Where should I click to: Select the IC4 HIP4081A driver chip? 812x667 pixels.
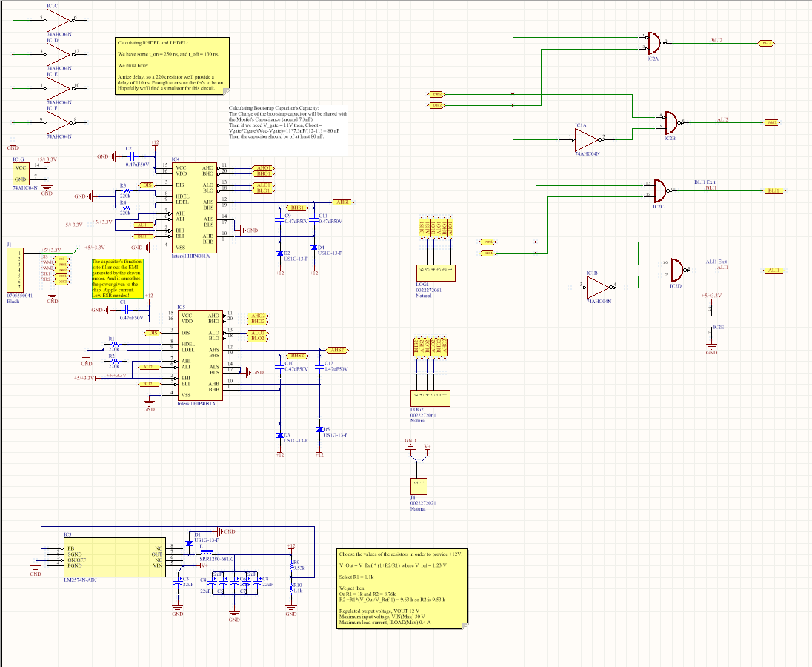tap(196, 208)
